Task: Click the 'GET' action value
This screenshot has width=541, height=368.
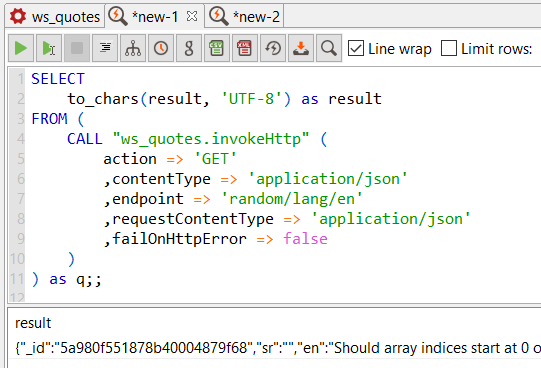Action: click(215, 159)
